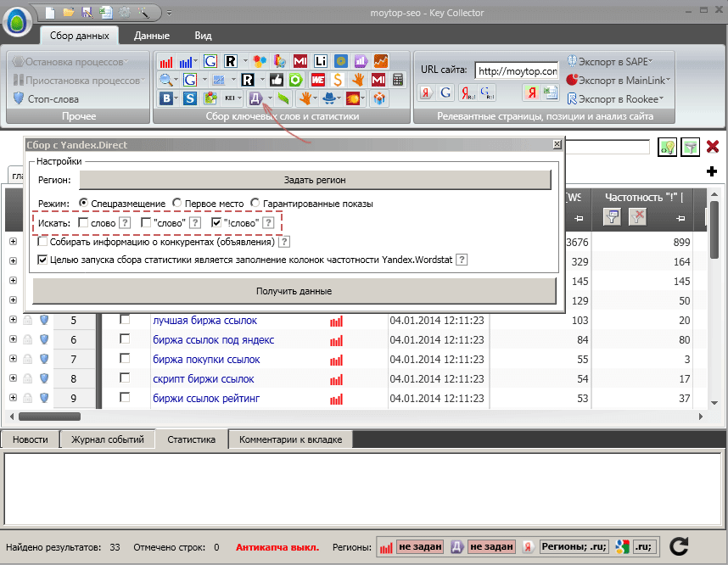Click the red X clear filter icon
The image size is (728, 565).
pyautogui.click(x=712, y=147)
